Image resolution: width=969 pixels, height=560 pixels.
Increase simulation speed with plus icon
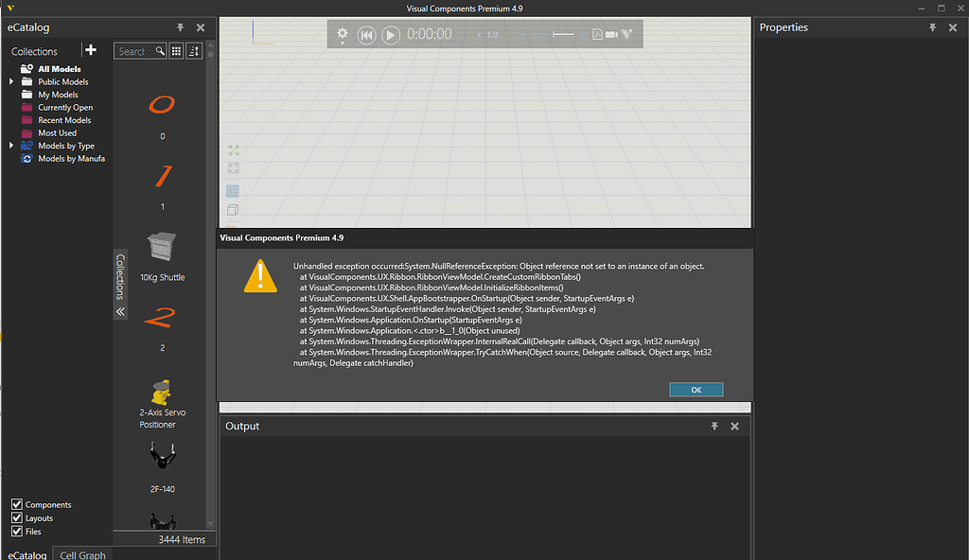[582, 35]
